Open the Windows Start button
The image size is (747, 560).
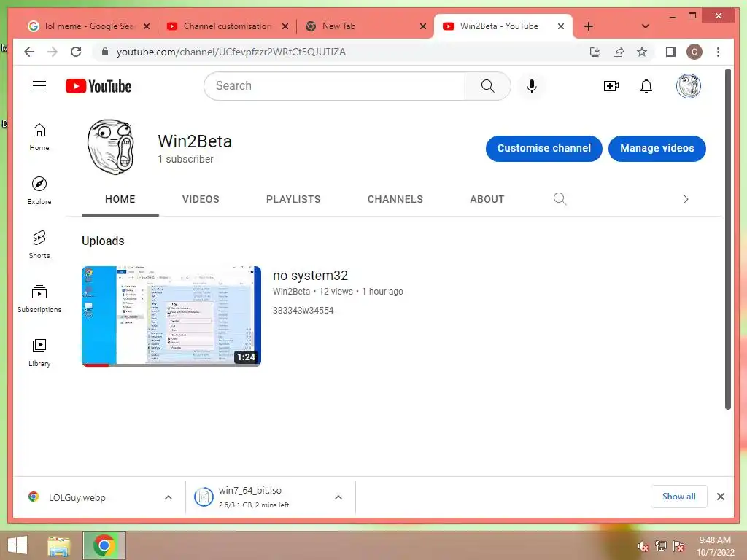click(x=18, y=545)
